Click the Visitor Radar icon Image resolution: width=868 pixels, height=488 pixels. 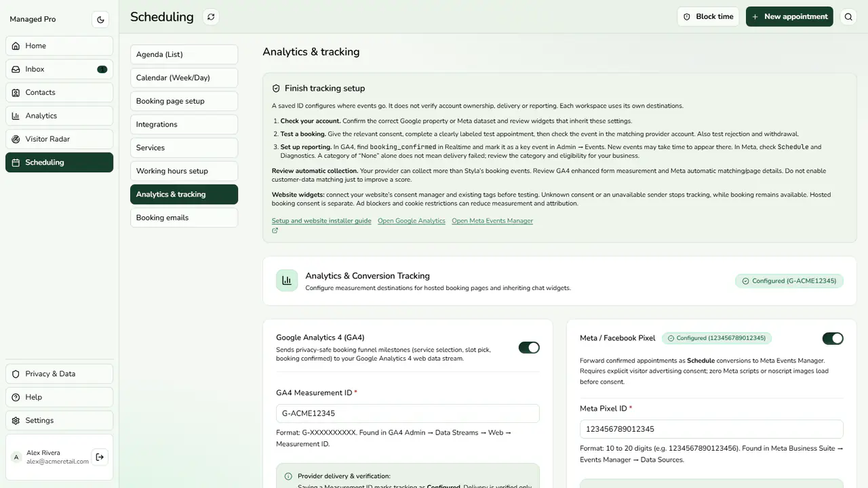tap(16, 139)
